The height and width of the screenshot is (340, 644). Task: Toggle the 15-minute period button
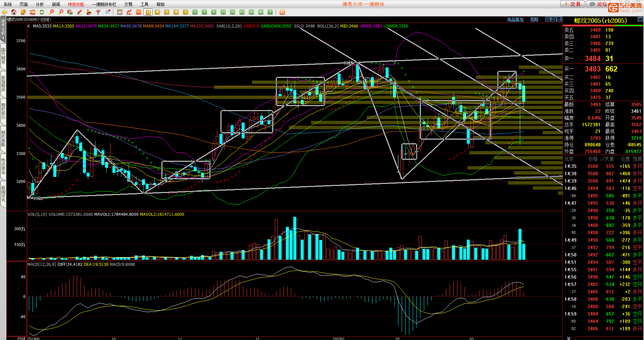point(223,12)
